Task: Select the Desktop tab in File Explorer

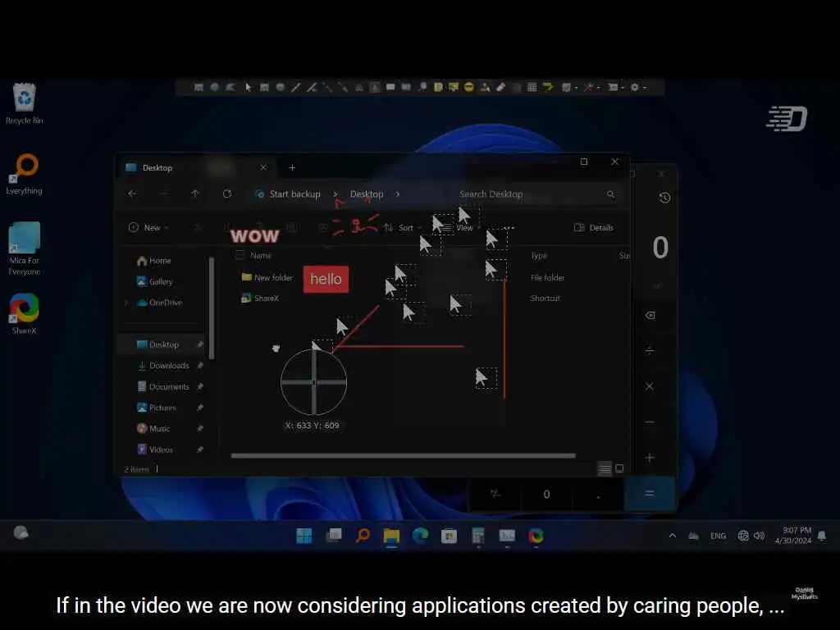Action: click(x=196, y=167)
